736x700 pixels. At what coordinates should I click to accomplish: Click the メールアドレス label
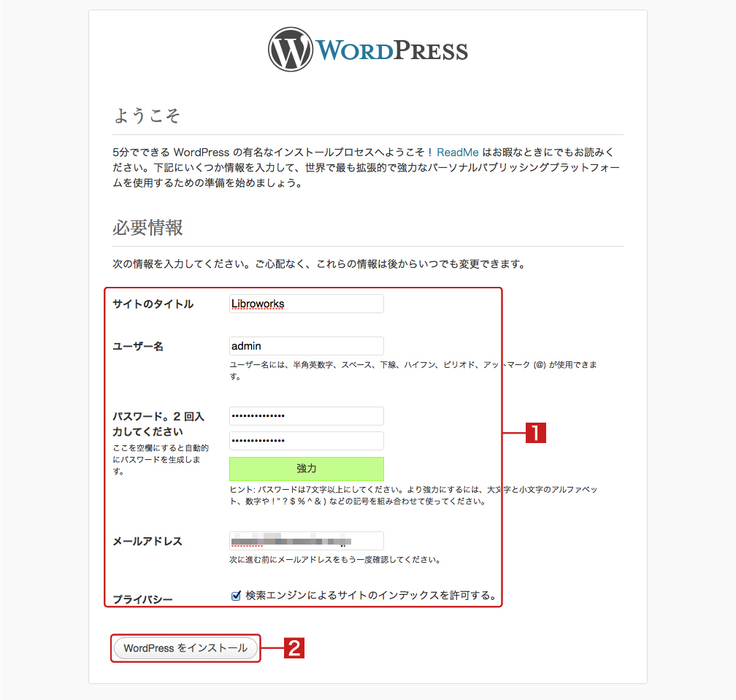tap(147, 541)
